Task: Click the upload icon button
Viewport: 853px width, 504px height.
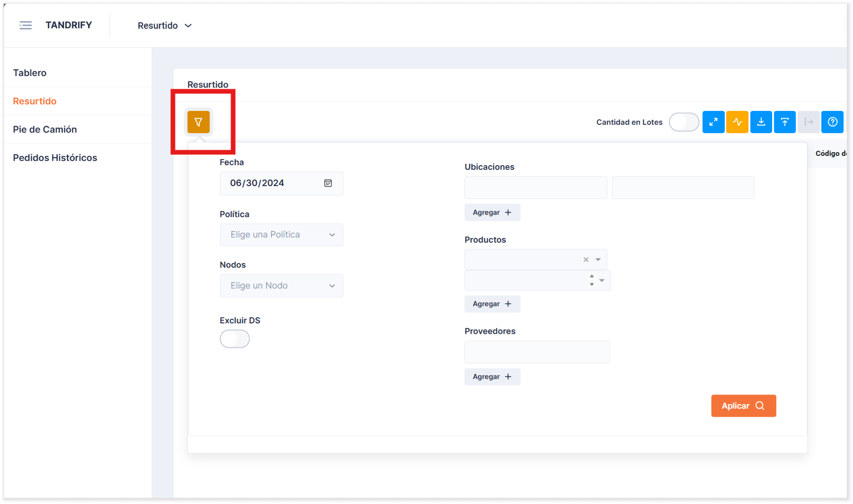Action: pos(784,122)
